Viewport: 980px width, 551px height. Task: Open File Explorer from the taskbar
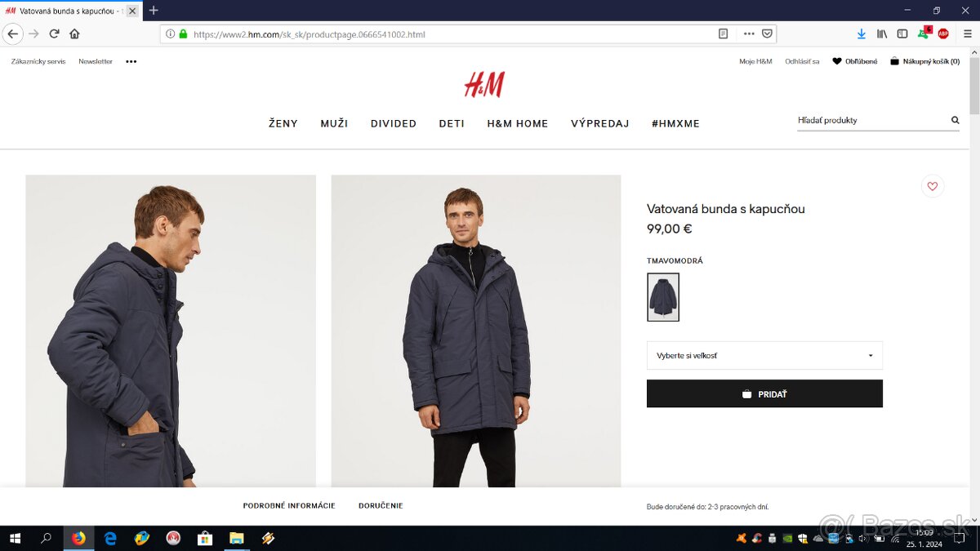pyautogui.click(x=236, y=538)
